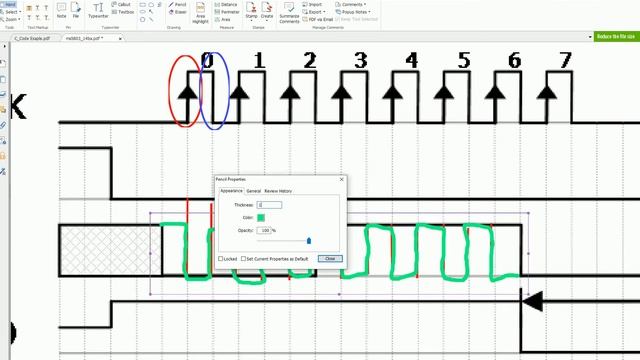Click the Opacity percentage field
The image size is (640, 360).
coord(264,231)
